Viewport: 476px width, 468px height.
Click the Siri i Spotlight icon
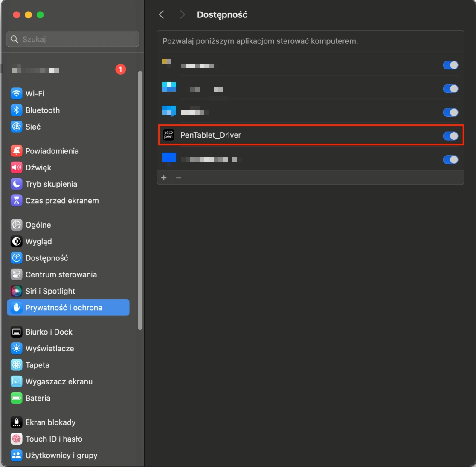point(16,291)
